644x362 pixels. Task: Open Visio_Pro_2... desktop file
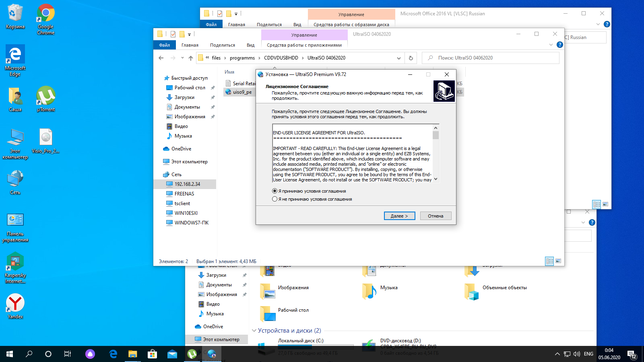[x=46, y=141]
